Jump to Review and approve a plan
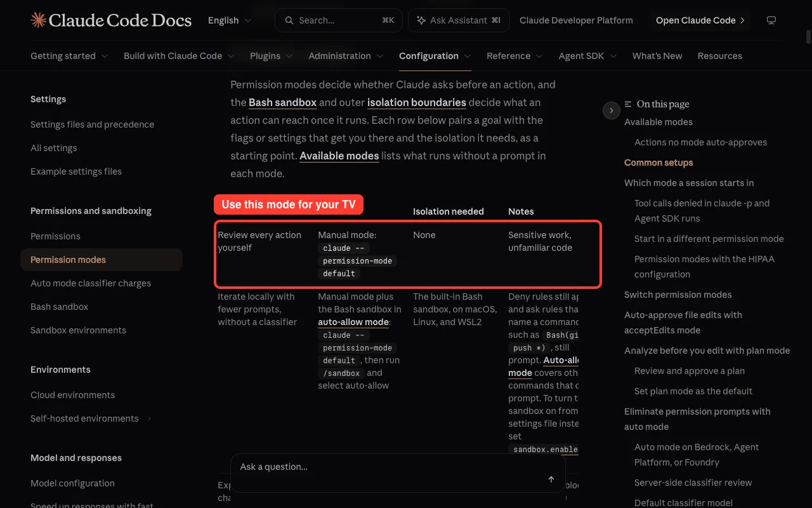812x508 pixels. tap(690, 371)
